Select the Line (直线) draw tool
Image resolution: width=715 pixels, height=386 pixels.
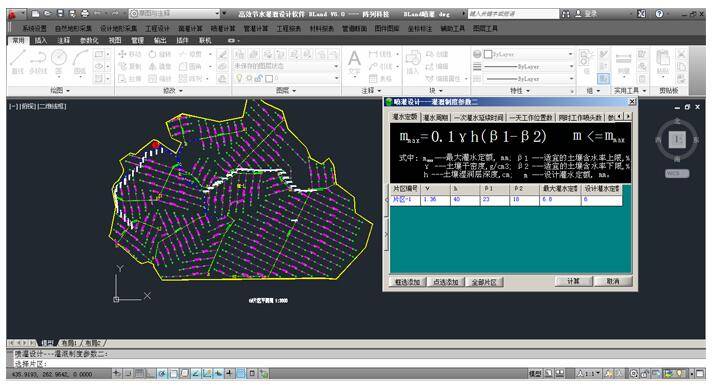point(17,62)
